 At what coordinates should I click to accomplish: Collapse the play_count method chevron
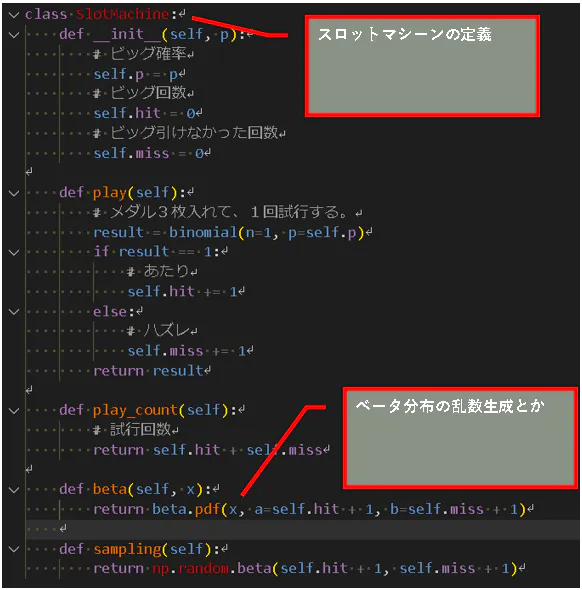tap(14, 411)
